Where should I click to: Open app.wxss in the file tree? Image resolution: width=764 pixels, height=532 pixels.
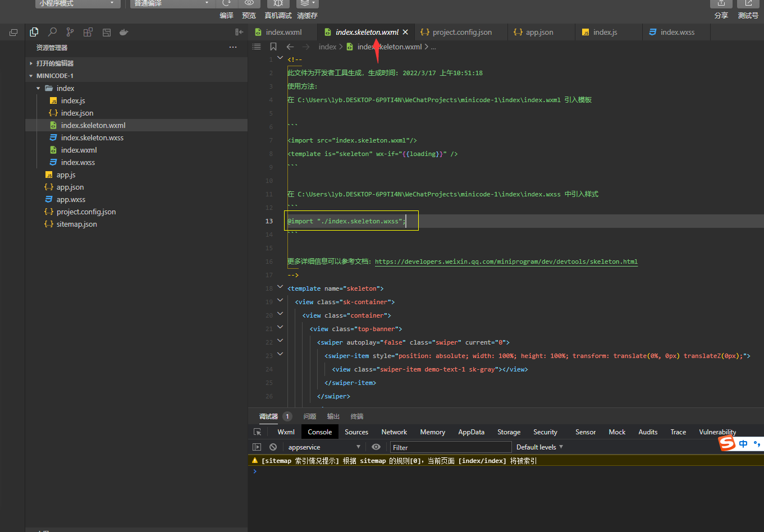click(136, 199)
